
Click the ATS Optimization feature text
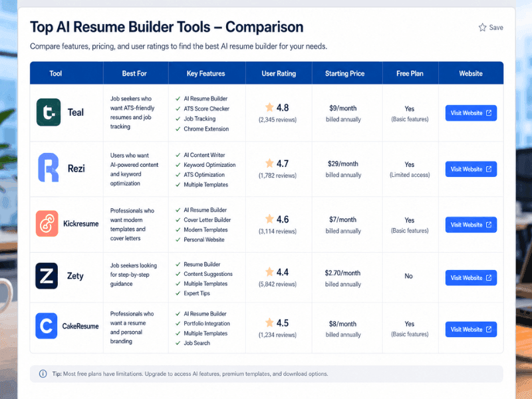point(204,175)
